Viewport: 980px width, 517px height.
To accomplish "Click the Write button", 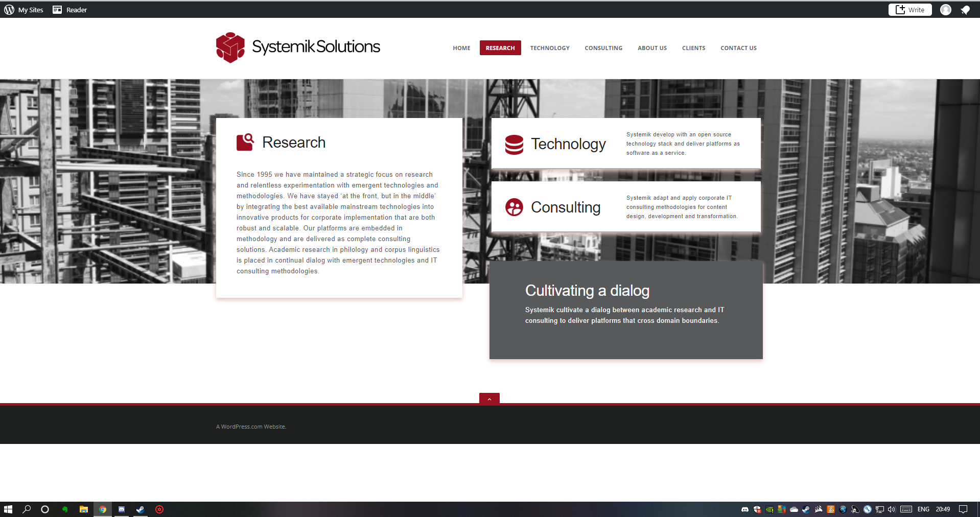I will (x=909, y=9).
